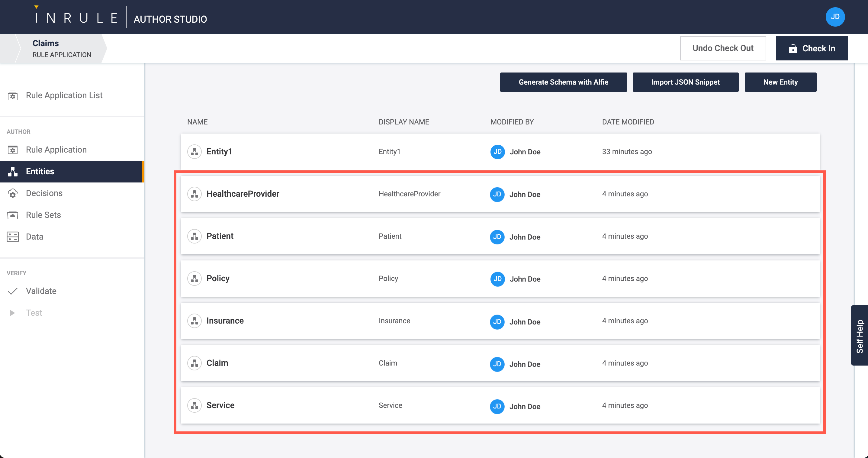Open the Self Help side tab

pos(860,336)
